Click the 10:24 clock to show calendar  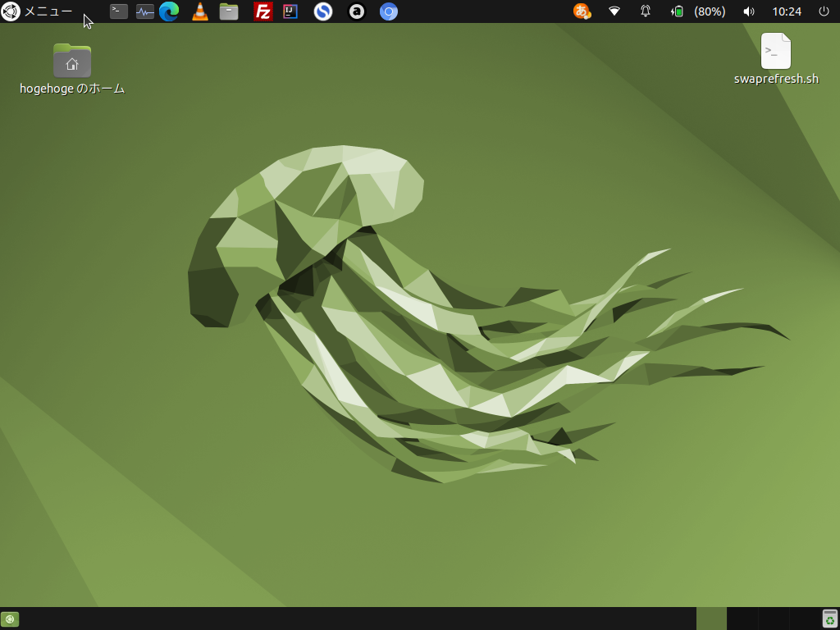tap(787, 11)
